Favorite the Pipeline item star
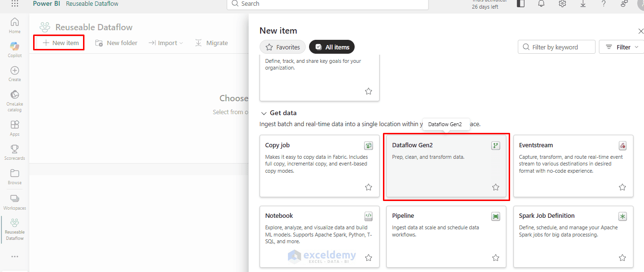 [496, 258]
